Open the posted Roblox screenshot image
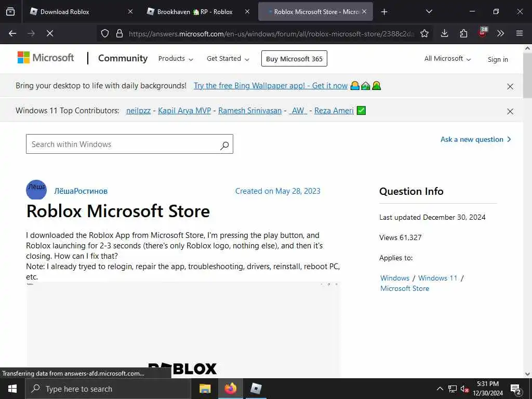Screen dimensions: 532x399 pyautogui.click(x=183, y=329)
